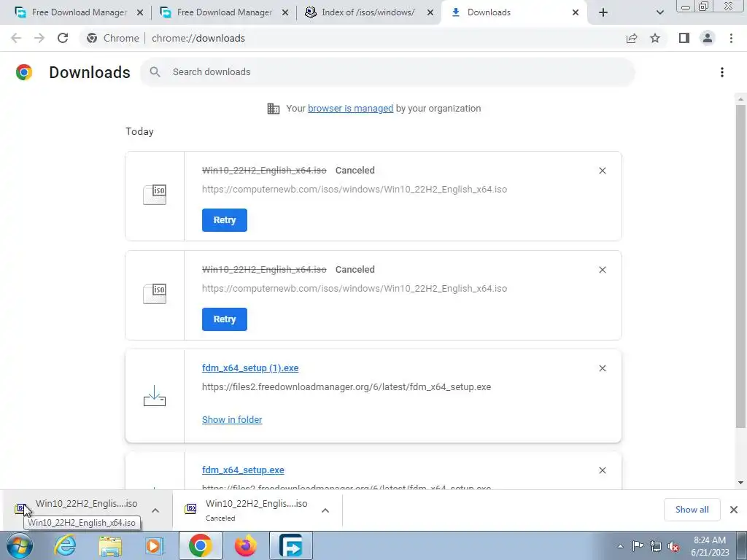Switch to the Index of /isos/windows/ tab
The width and height of the screenshot is (747, 560).
point(368,12)
